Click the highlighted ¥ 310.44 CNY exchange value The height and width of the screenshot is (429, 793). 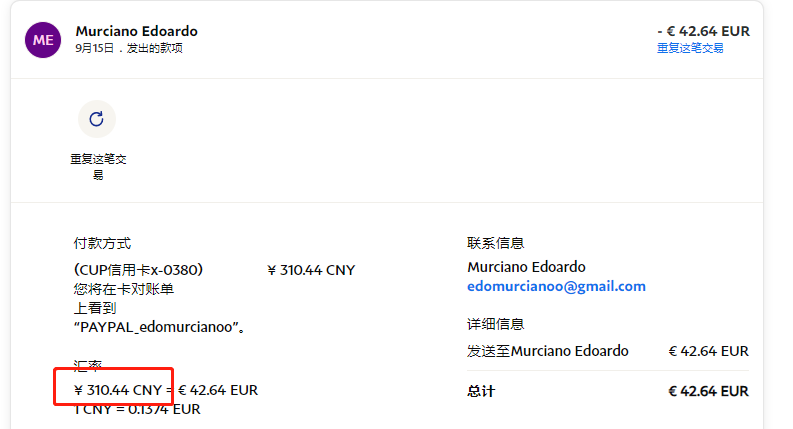[118, 390]
